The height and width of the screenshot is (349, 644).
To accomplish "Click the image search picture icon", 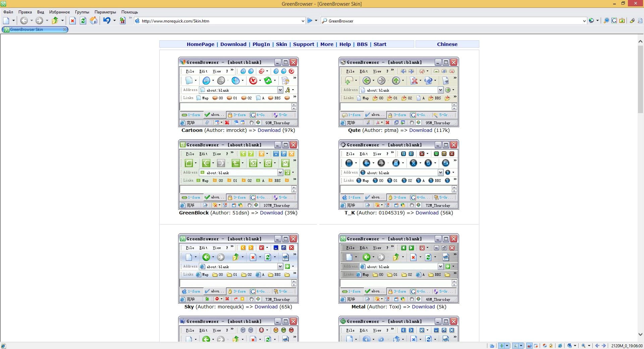I will (622, 21).
